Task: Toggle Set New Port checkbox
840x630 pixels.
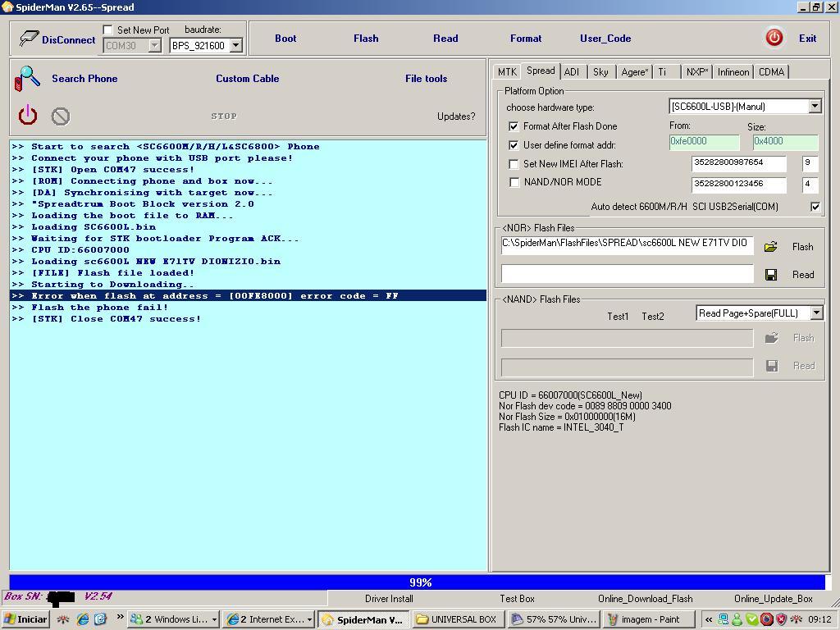Action: click(x=107, y=30)
